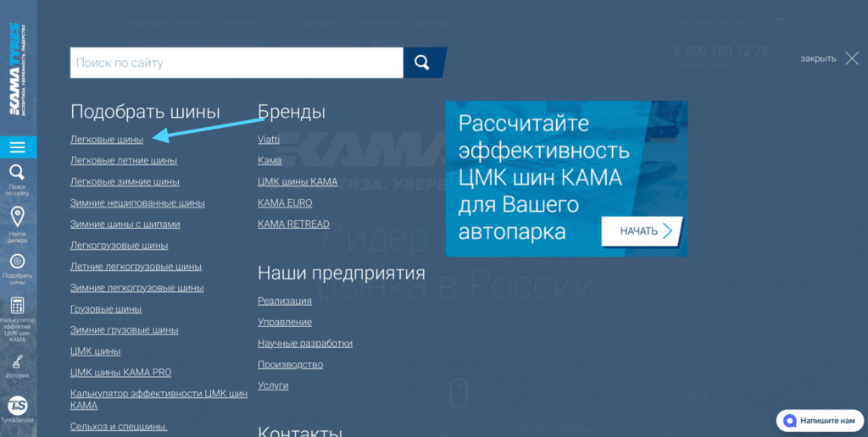Open Летние легкогрузовые шины link
The width and height of the screenshot is (868, 437).
tap(136, 267)
